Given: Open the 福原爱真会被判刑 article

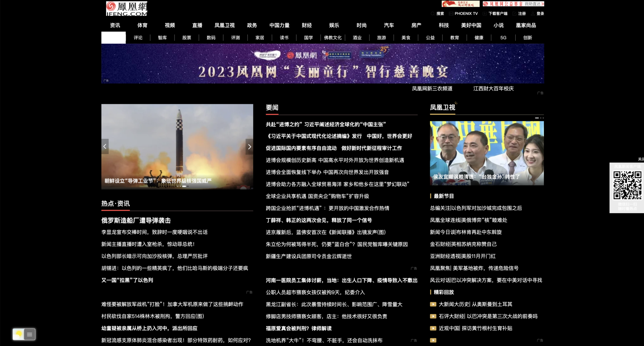Looking at the screenshot, I should (299, 328).
